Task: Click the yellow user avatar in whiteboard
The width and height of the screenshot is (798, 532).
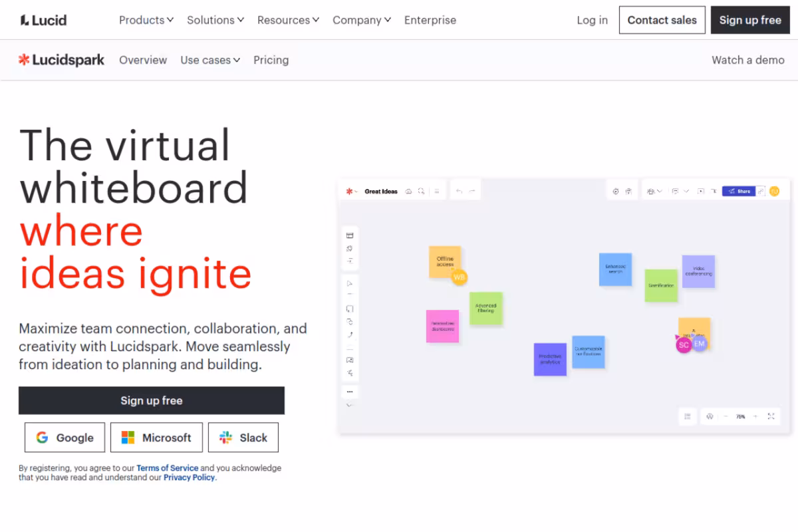Action: (774, 192)
